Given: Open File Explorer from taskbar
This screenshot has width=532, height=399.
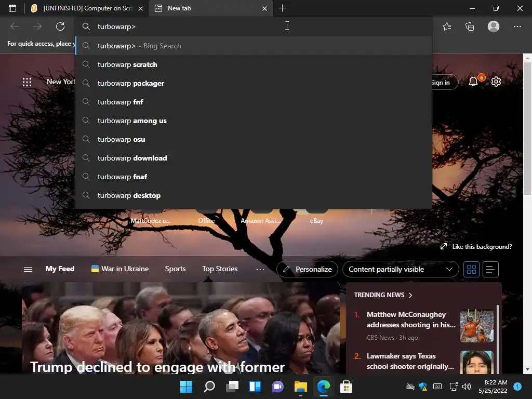Looking at the screenshot, I should (x=301, y=387).
